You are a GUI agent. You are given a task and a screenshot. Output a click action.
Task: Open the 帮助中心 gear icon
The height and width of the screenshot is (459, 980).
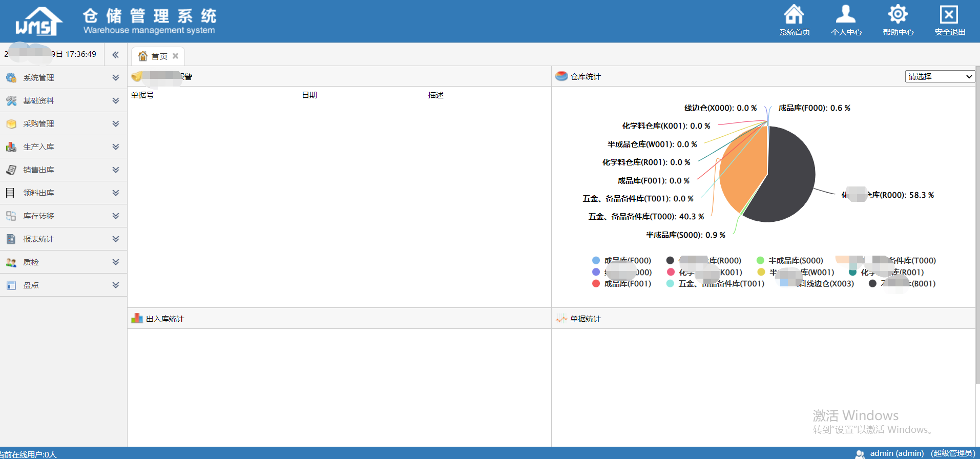(x=898, y=14)
